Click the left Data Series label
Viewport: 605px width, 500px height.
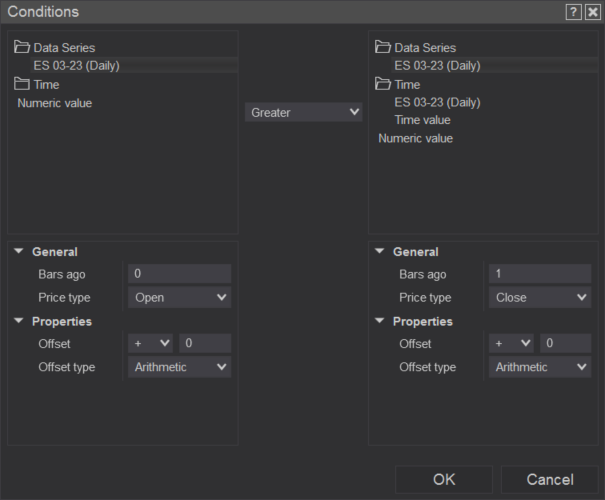[x=64, y=48]
